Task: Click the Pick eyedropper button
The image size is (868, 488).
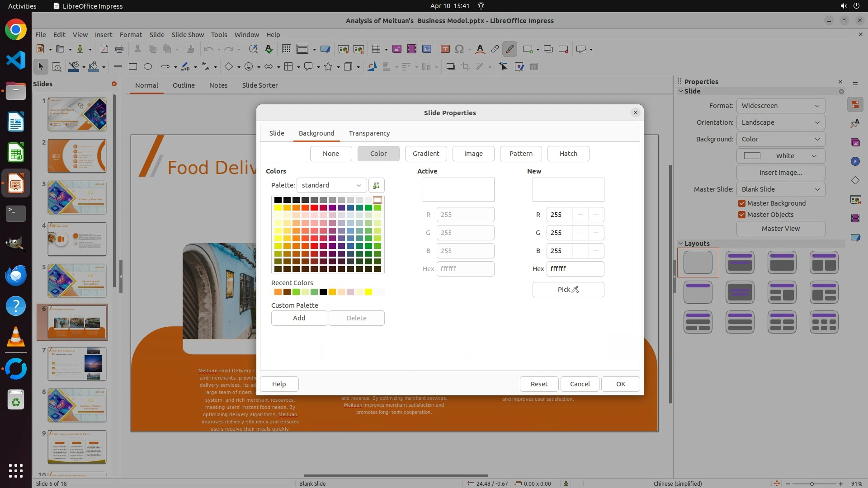Action: click(x=568, y=290)
